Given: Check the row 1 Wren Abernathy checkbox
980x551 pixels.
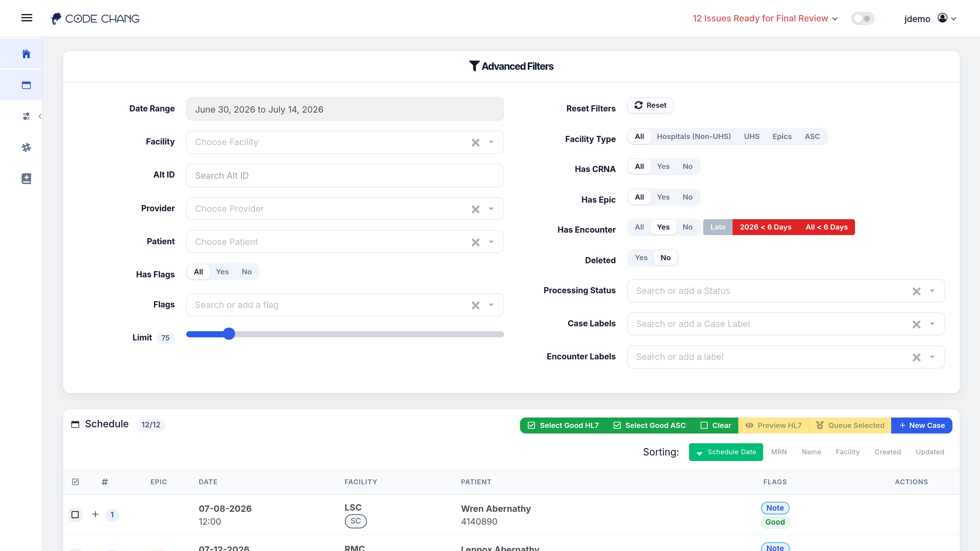Looking at the screenshot, I should [75, 515].
